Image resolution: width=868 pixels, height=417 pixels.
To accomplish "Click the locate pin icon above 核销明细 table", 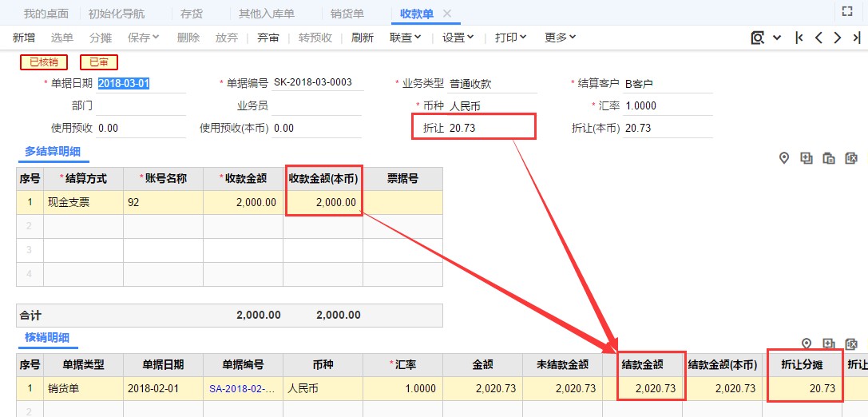I will (x=807, y=344).
